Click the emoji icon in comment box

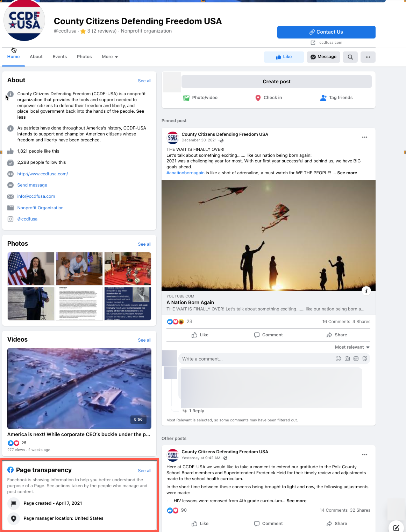click(338, 359)
